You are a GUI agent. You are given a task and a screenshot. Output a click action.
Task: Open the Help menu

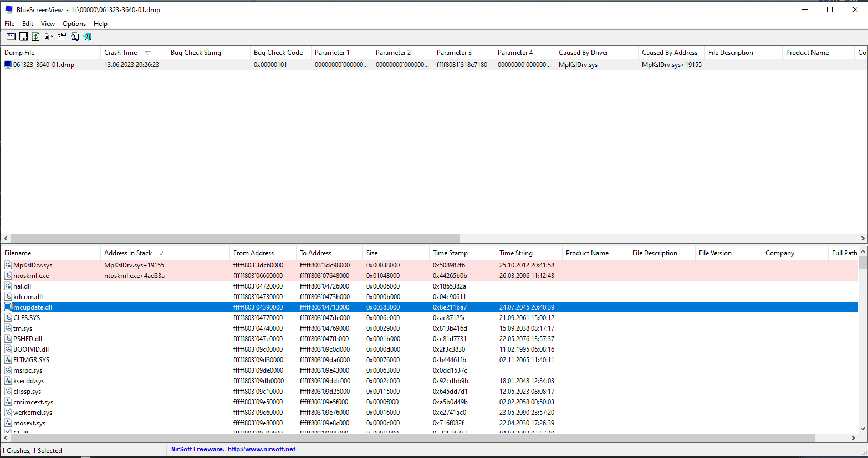100,24
